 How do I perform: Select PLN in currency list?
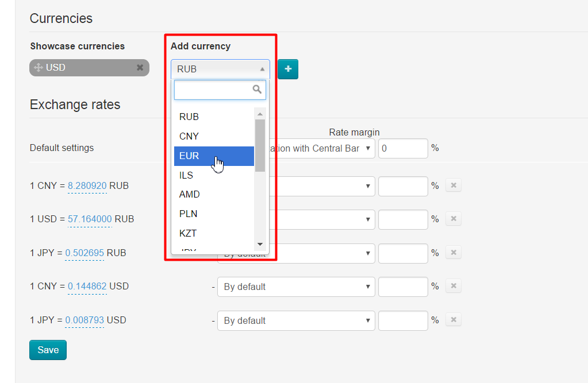point(214,214)
